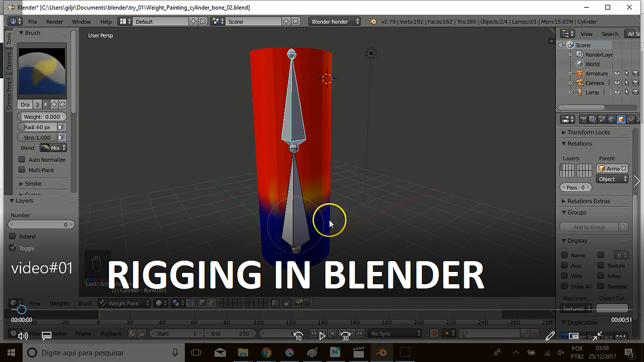
Task: Open the Render menu
Action: [55, 21]
